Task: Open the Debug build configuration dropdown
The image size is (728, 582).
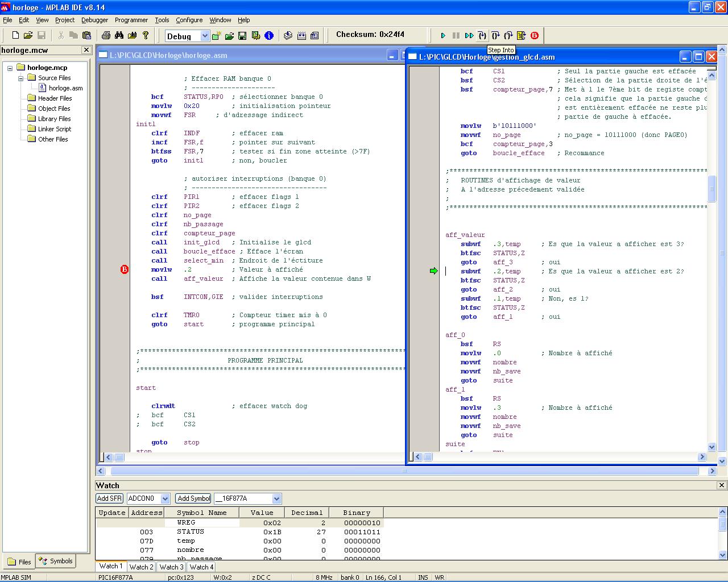Action: click(x=204, y=36)
